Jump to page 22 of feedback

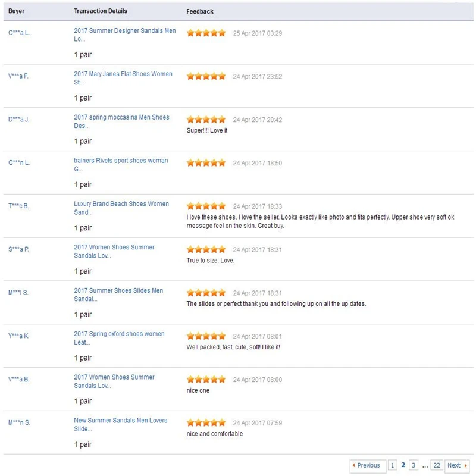pos(437,465)
